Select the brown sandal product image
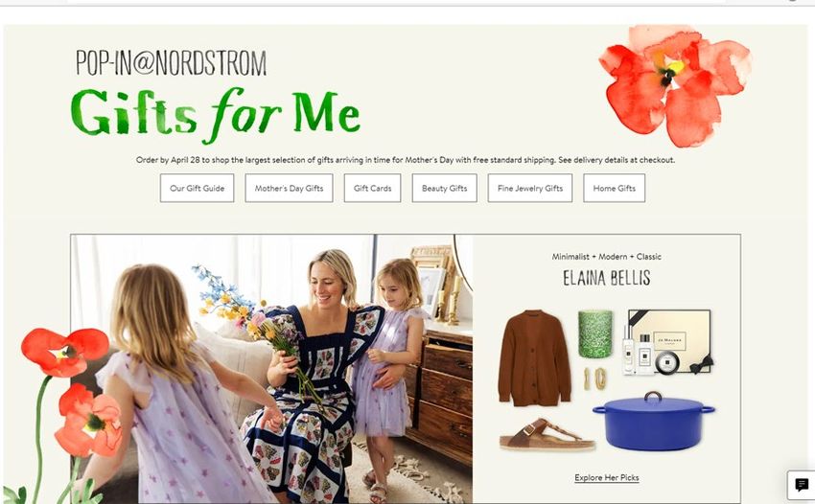The width and height of the screenshot is (815, 504). tap(547, 434)
